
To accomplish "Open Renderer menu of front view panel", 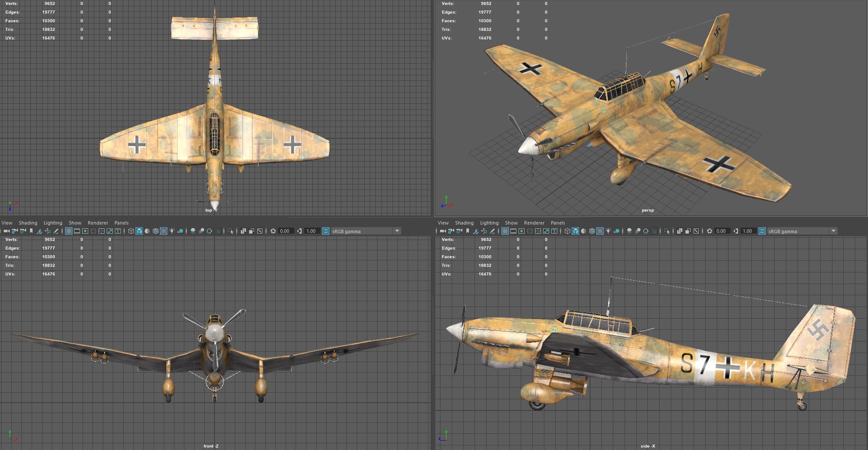I will (x=98, y=223).
